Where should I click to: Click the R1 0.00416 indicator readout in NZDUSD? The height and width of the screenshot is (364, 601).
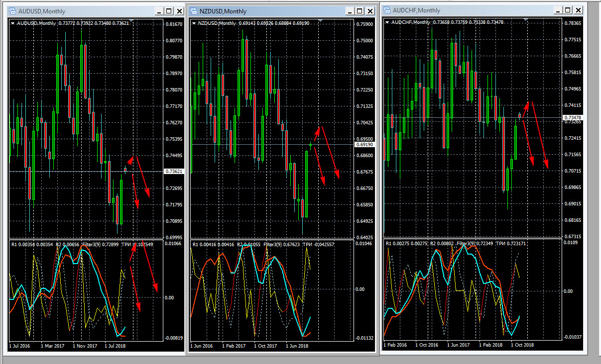[x=205, y=245]
